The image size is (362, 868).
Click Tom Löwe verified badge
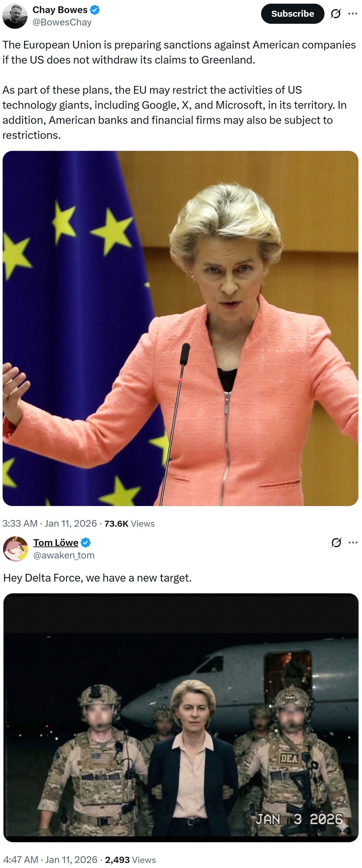(86, 542)
